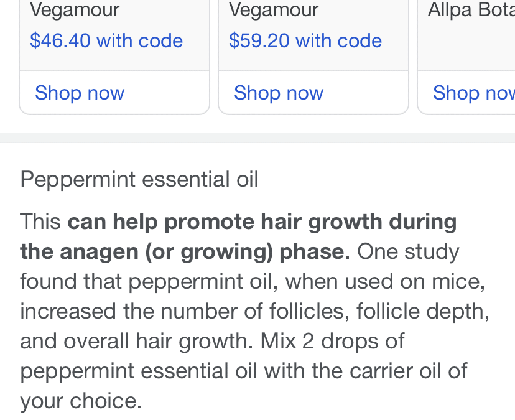
Task: Open the $59.20 with code offer
Action: [x=305, y=40]
